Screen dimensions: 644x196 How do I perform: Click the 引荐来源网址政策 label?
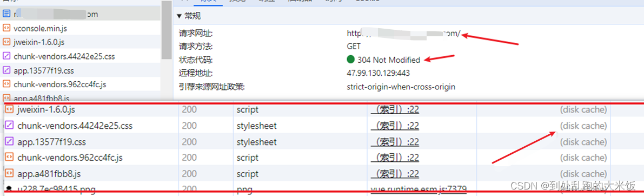(x=211, y=87)
